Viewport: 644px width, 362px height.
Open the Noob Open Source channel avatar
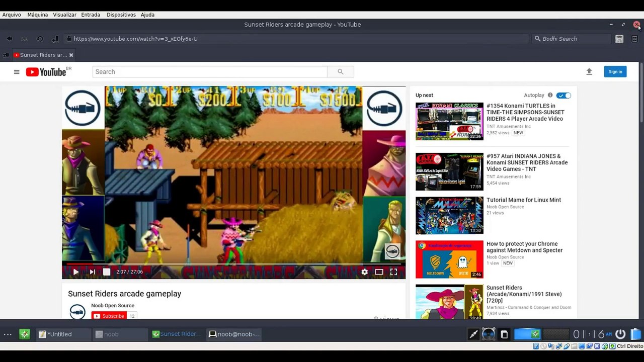pyautogui.click(x=77, y=311)
